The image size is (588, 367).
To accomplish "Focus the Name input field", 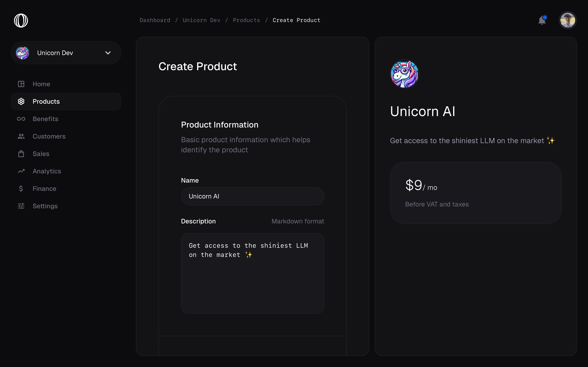I will [x=253, y=196].
